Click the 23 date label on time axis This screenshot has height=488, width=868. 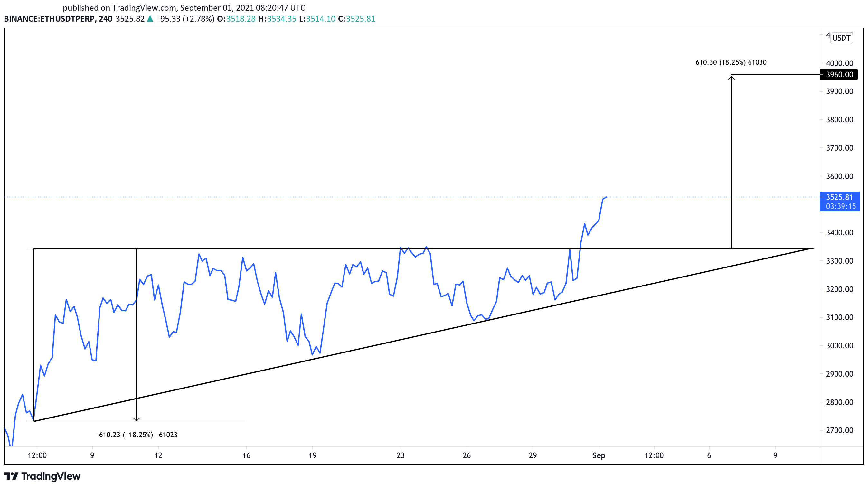click(400, 455)
